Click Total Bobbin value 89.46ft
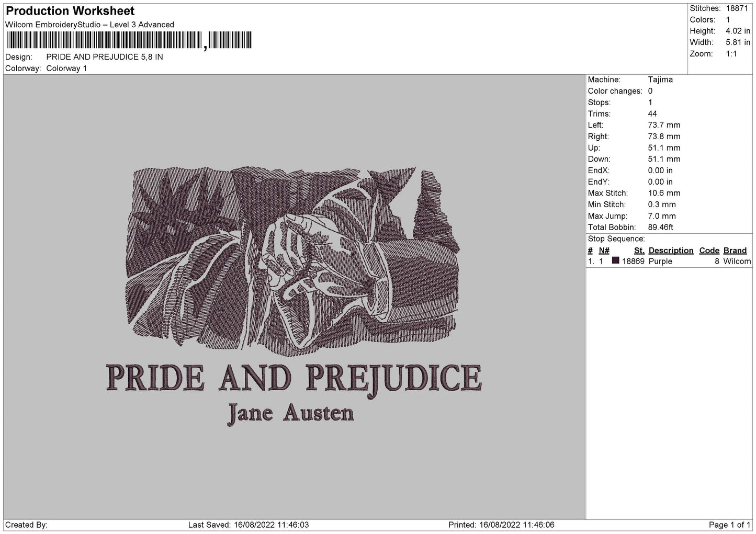The image size is (756, 534). click(661, 228)
